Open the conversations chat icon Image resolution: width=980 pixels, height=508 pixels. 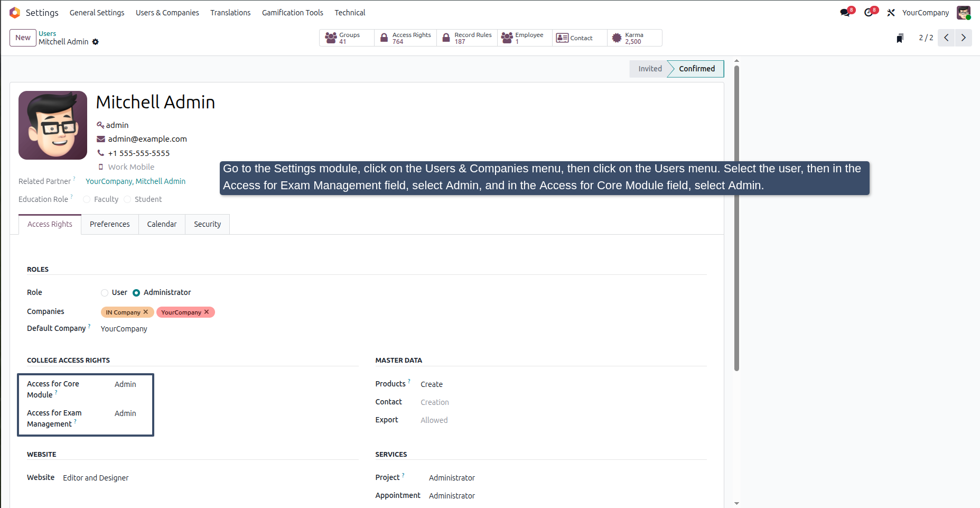pos(845,13)
